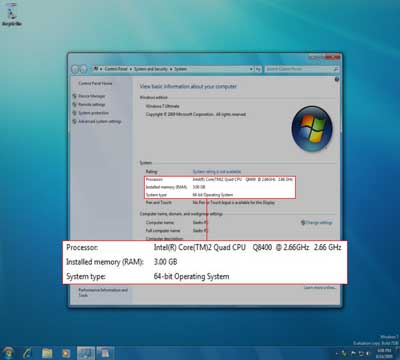Click 'View basic information about your computer' heading

188,86
